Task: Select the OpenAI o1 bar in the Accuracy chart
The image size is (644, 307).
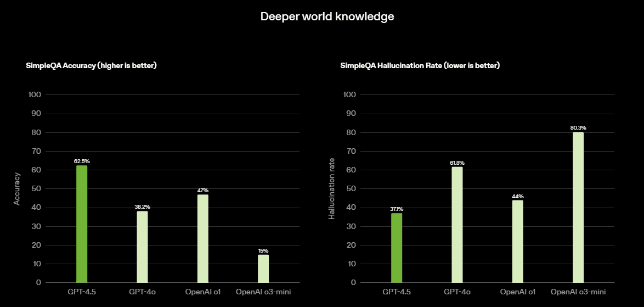Action: click(x=203, y=238)
